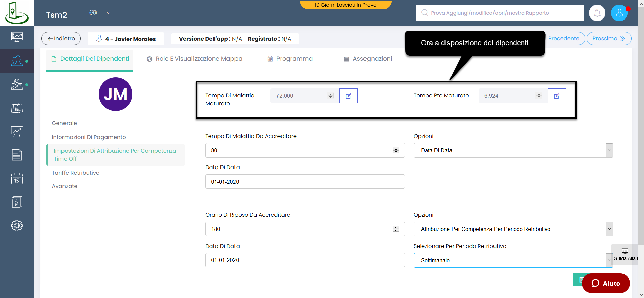Go back with the Indietro button
The image size is (644, 298).
tap(61, 39)
